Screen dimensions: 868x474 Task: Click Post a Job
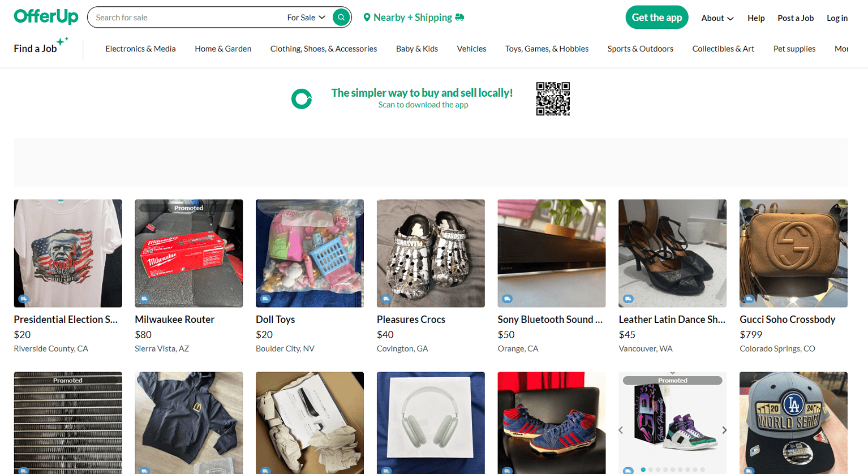(x=795, y=18)
